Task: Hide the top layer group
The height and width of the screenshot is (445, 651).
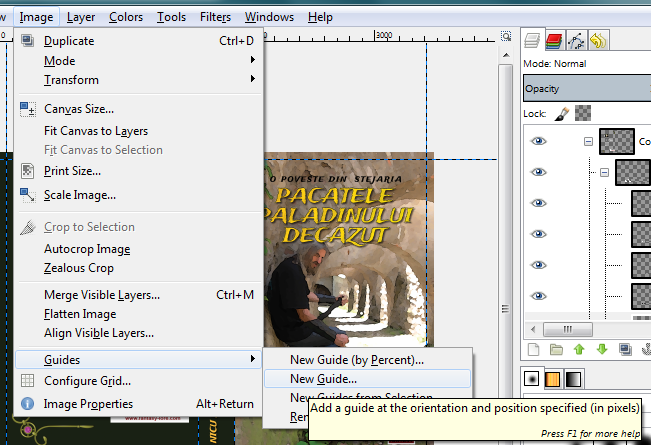Action: pyautogui.click(x=538, y=142)
